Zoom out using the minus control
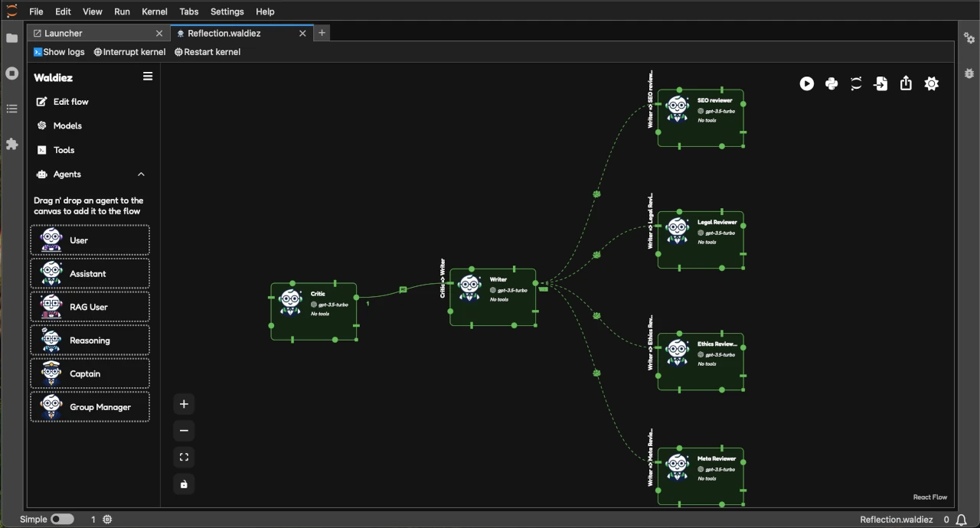This screenshot has height=528, width=980. 183,430
